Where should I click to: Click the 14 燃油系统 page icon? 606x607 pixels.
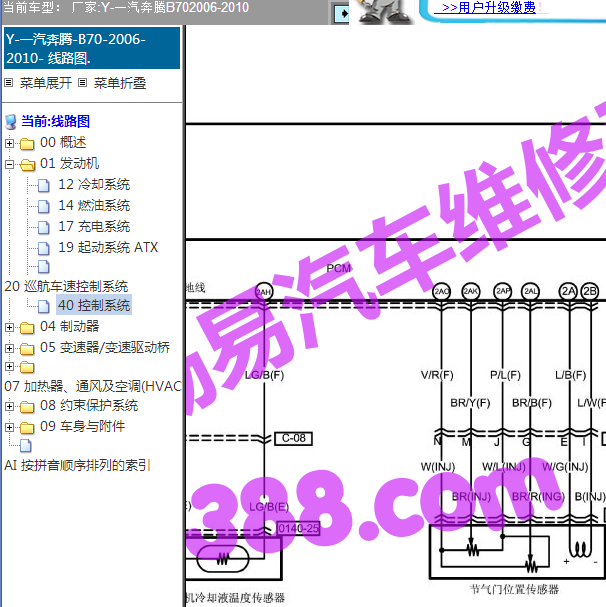pyautogui.click(x=44, y=206)
